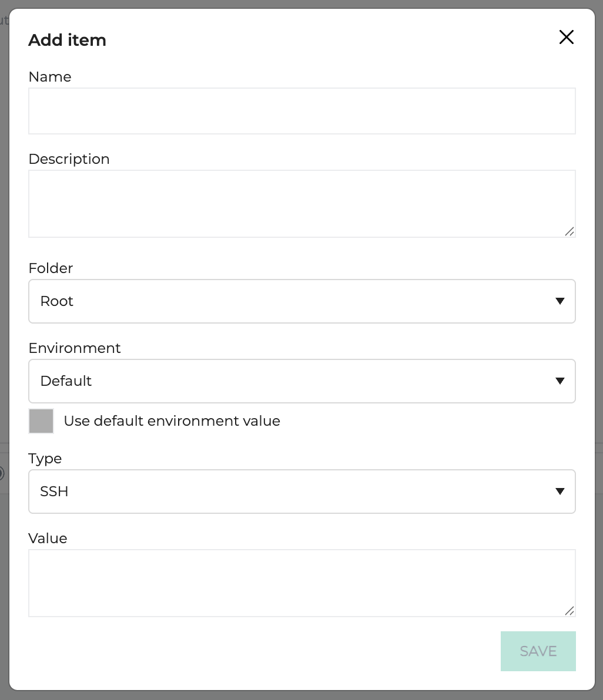Click the Add item dialog heading
The height and width of the screenshot is (700, 603).
pyautogui.click(x=68, y=40)
